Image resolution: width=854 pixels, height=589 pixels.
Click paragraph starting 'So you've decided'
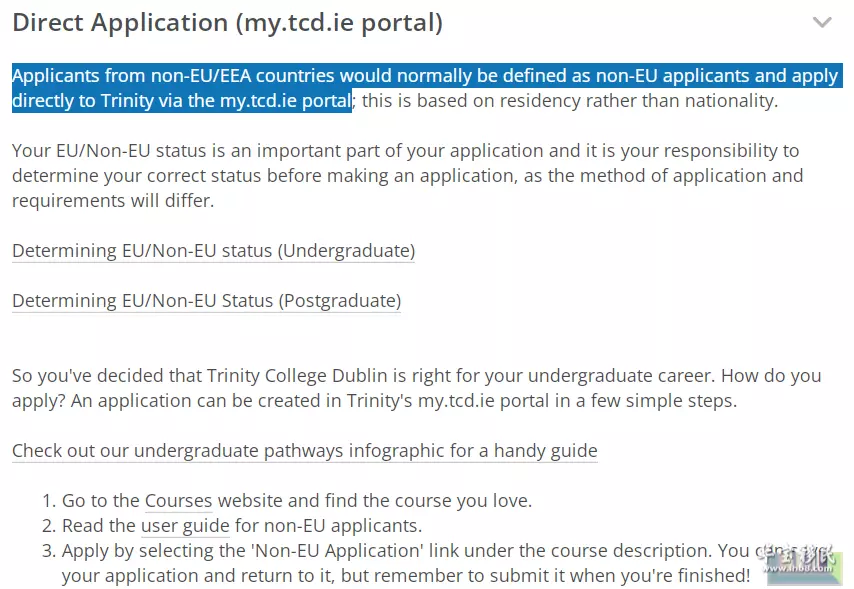click(x=417, y=388)
